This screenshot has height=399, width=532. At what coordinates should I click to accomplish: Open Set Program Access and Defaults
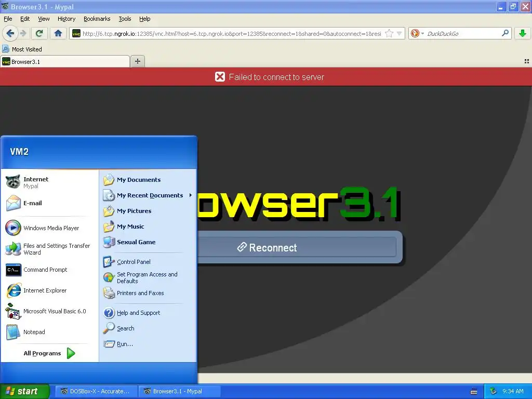[x=148, y=277]
